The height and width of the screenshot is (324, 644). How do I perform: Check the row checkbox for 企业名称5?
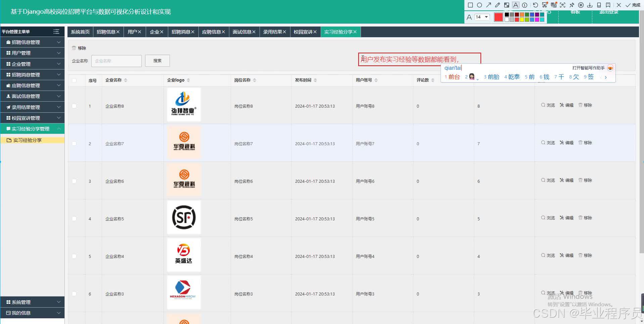[x=74, y=219]
